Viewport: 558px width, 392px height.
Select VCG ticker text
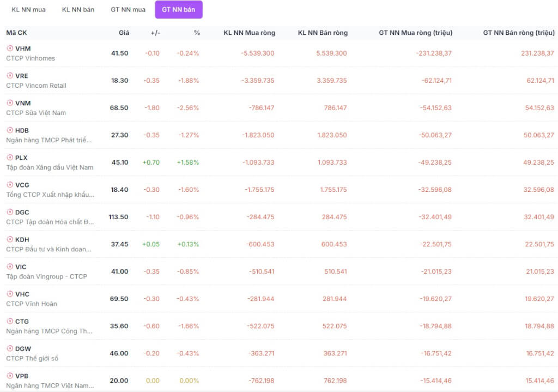click(x=22, y=185)
